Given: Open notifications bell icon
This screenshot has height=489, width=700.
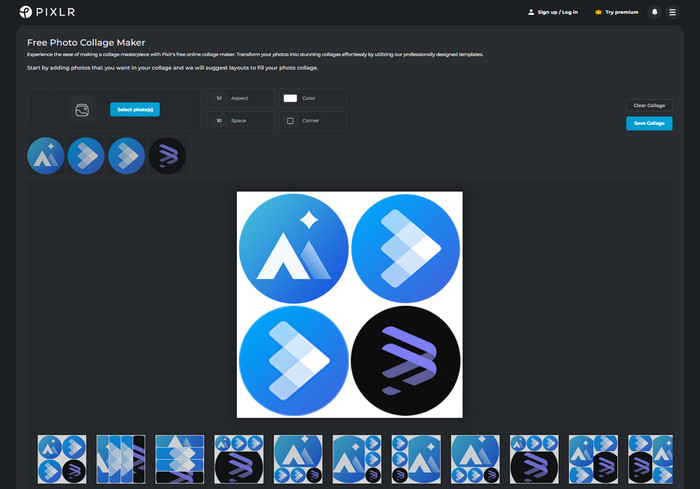Looking at the screenshot, I should point(654,12).
